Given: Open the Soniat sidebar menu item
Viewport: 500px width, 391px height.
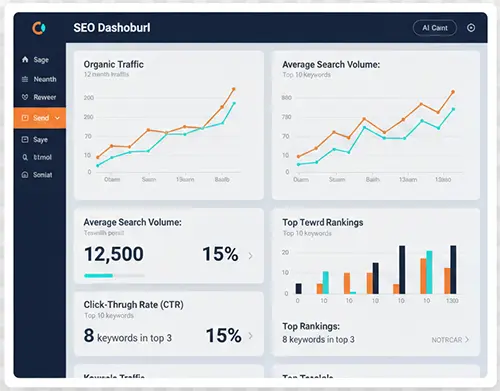Looking at the screenshot, I should (40, 175).
